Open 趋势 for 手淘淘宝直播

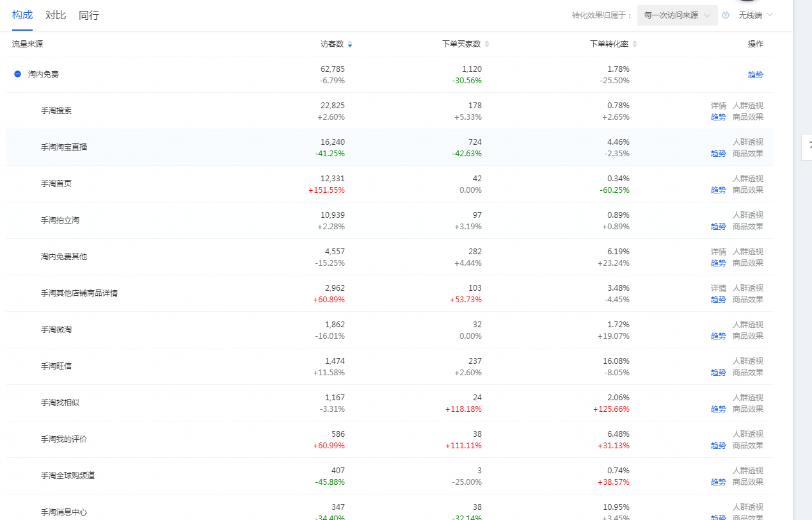point(719,153)
